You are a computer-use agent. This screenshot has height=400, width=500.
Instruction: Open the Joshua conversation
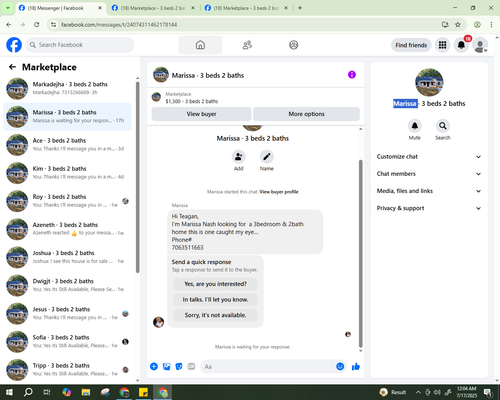(x=67, y=257)
